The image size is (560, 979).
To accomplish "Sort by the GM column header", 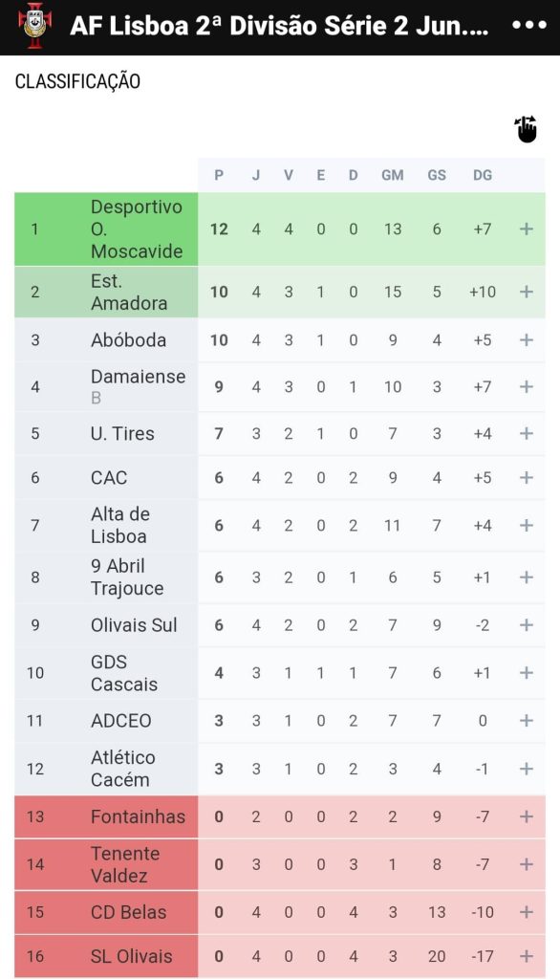I will pyautogui.click(x=392, y=176).
